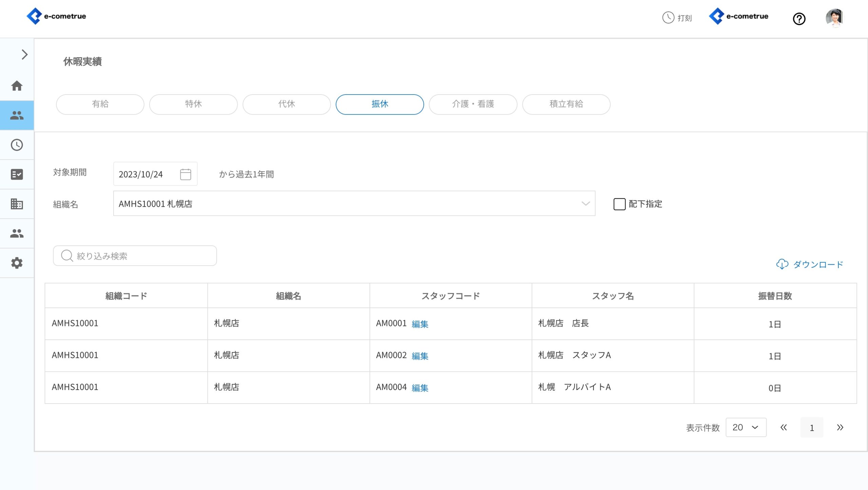The height and width of the screenshot is (490, 868).
Task: Open the clock attendance sidebar icon
Action: 17,145
